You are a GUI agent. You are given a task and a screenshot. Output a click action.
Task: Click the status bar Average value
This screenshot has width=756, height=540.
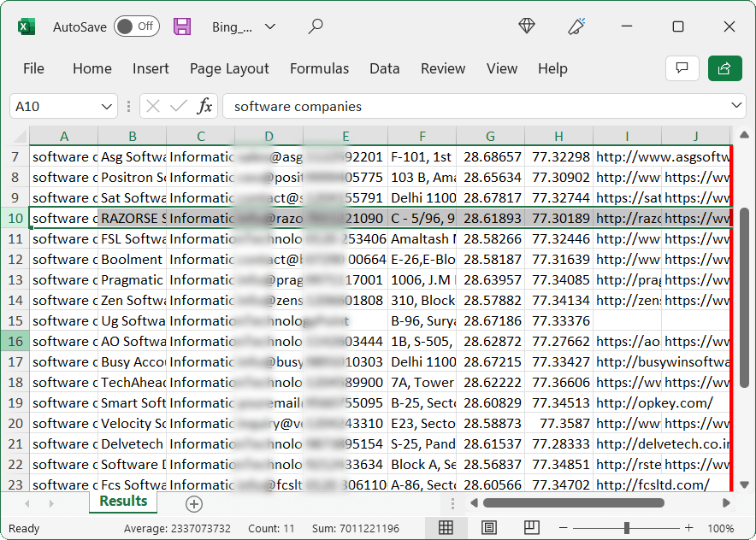click(x=177, y=528)
